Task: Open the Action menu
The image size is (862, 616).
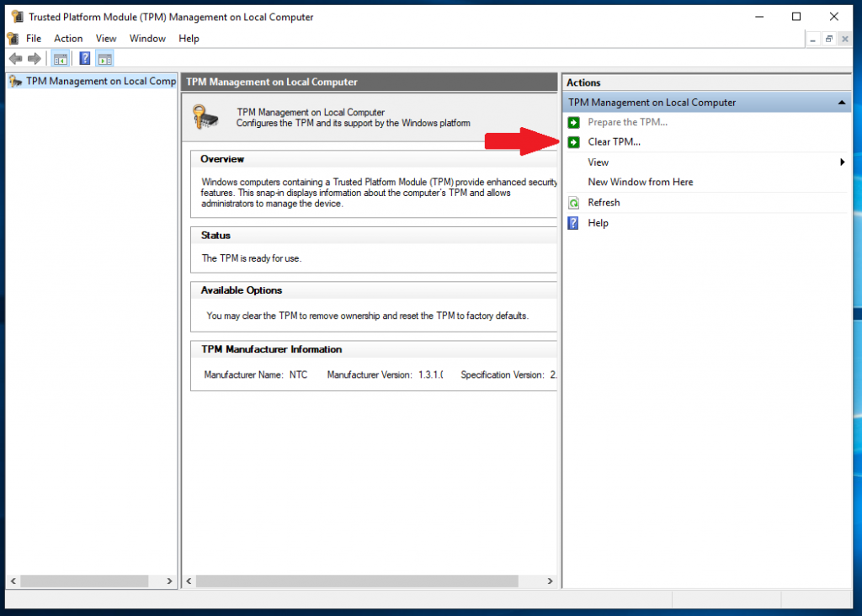Action: [68, 39]
